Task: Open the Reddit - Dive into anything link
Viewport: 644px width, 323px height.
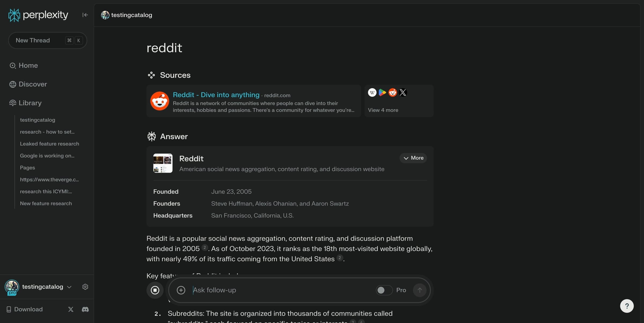Action: point(216,95)
